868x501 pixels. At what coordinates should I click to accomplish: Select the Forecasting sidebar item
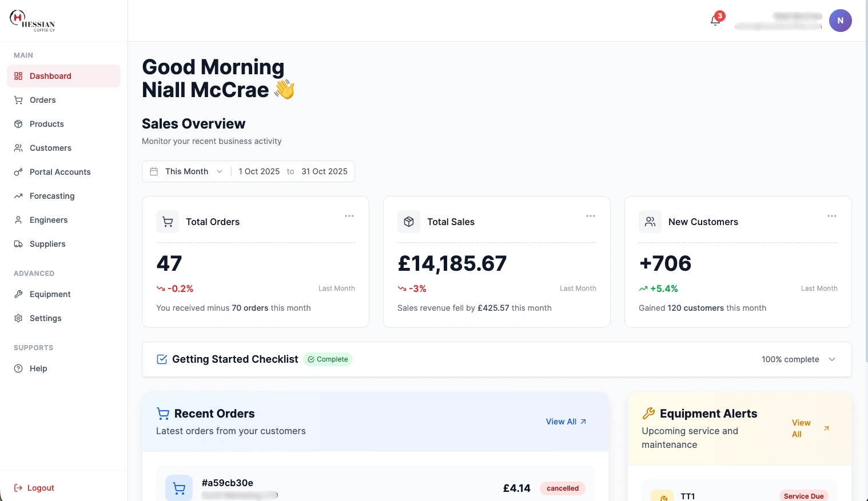(52, 196)
